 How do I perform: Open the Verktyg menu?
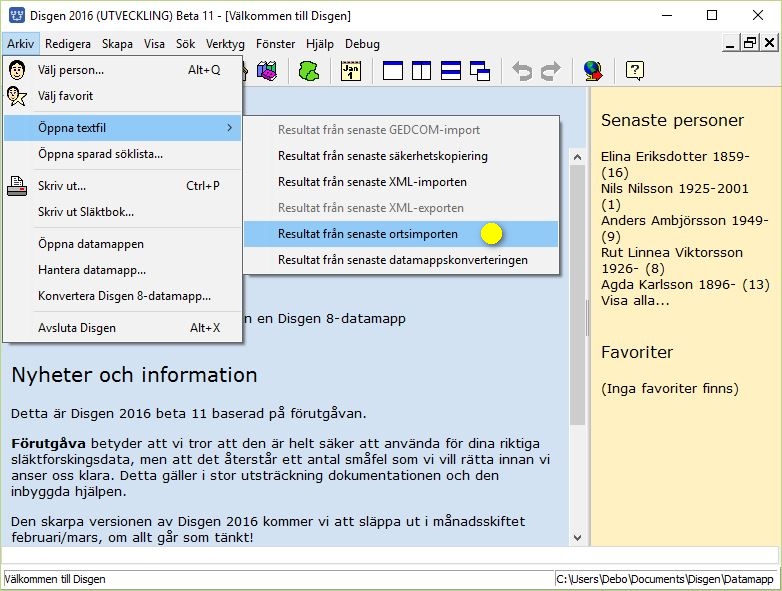(225, 44)
